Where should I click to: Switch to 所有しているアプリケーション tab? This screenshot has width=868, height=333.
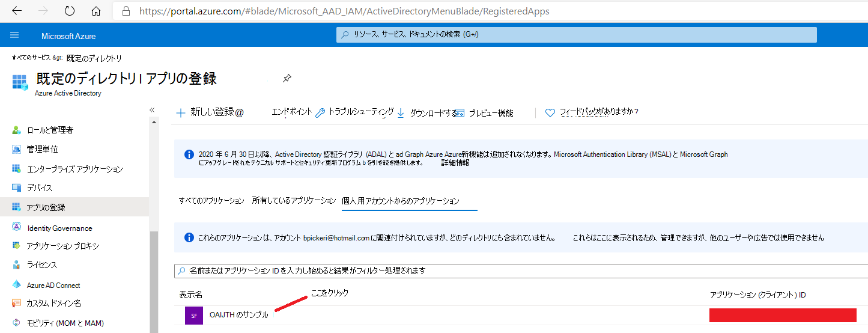click(294, 200)
